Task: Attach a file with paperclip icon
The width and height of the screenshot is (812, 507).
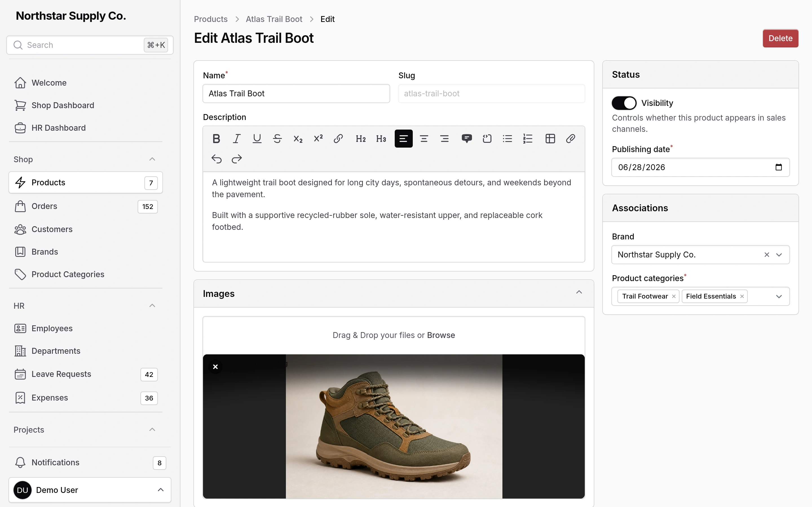Action: pos(570,139)
